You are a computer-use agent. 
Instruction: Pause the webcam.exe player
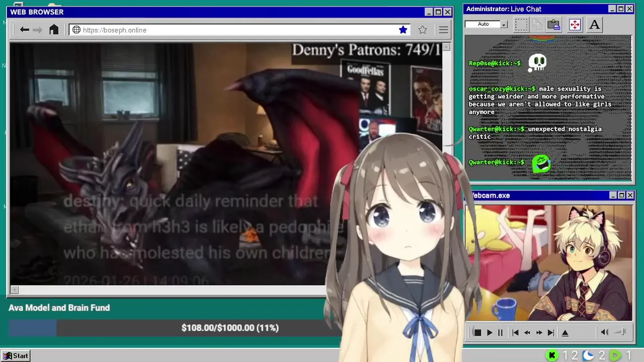coord(500,332)
